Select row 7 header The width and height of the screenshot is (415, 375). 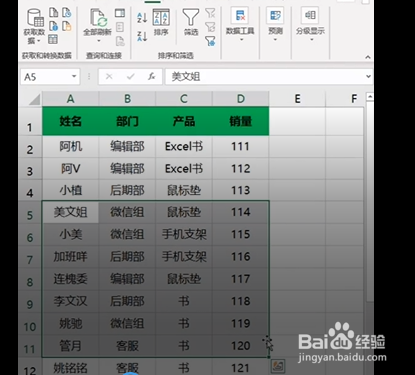(30, 256)
